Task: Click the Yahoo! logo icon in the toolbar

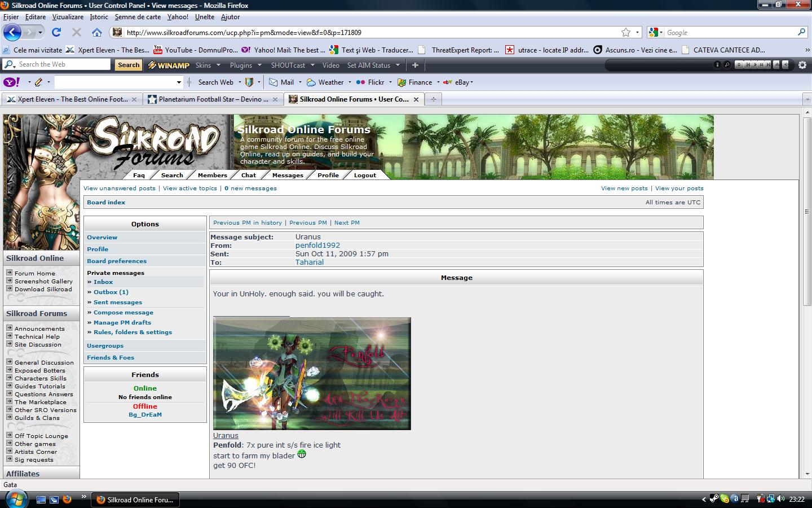Action: coord(11,82)
